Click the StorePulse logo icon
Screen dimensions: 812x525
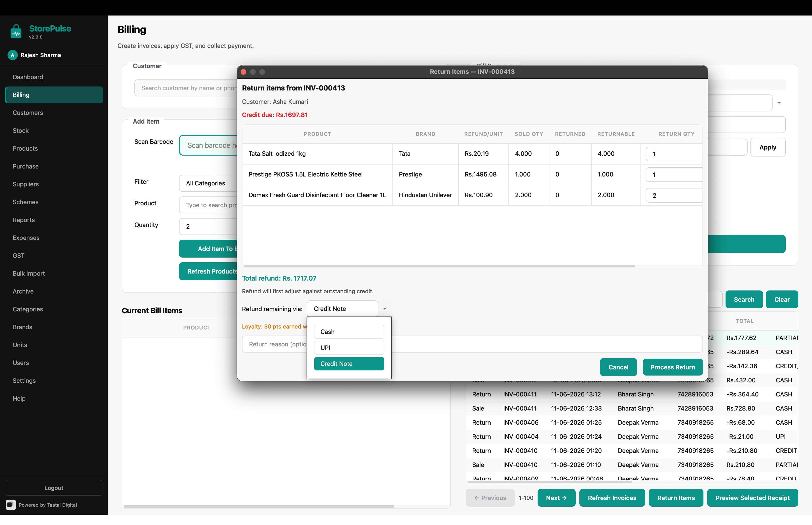[16, 31]
